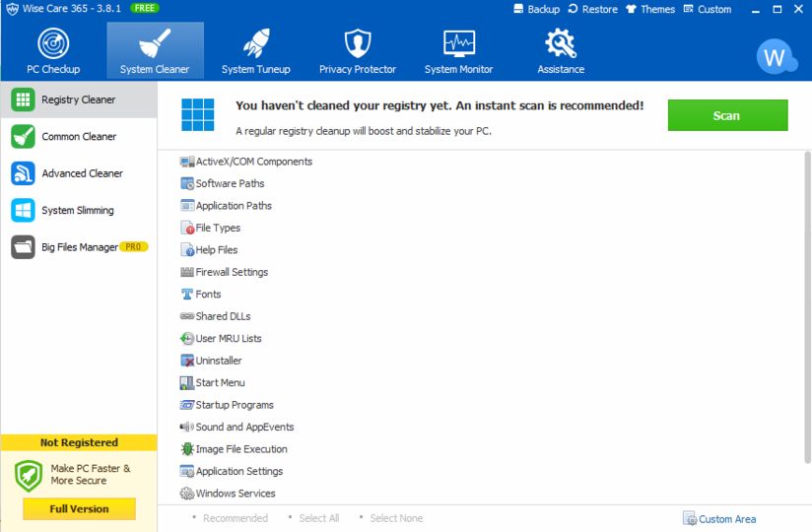Click the Application Paths icon
The width and height of the screenshot is (812, 532).
(x=187, y=206)
